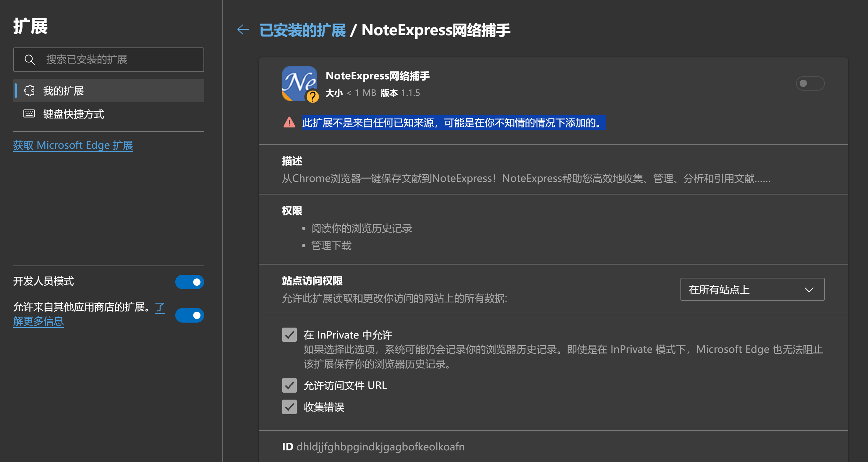This screenshot has height=462, width=868.
Task: Click the 阅读你的浏览历史记录 permission item
Action: [x=361, y=228]
